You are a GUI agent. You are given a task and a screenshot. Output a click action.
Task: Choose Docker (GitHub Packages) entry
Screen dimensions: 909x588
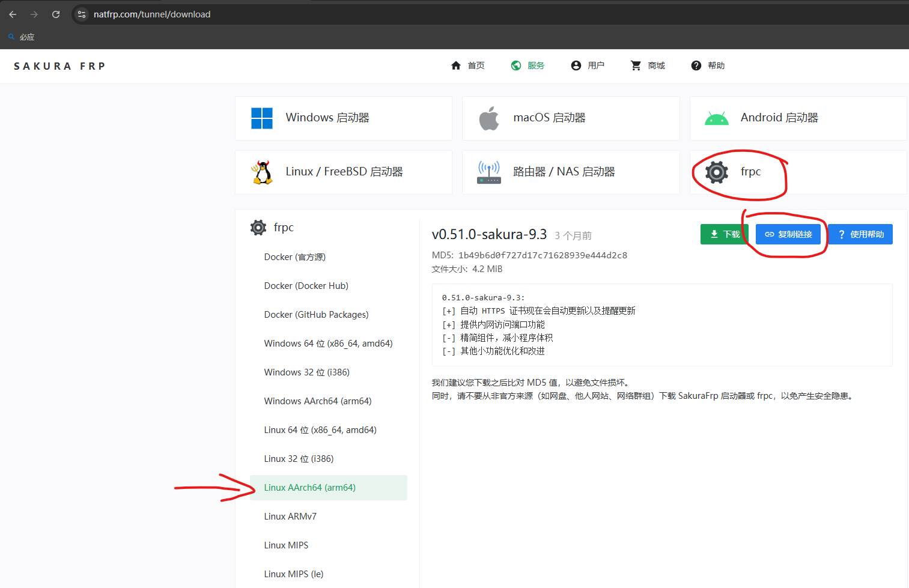coord(329,315)
